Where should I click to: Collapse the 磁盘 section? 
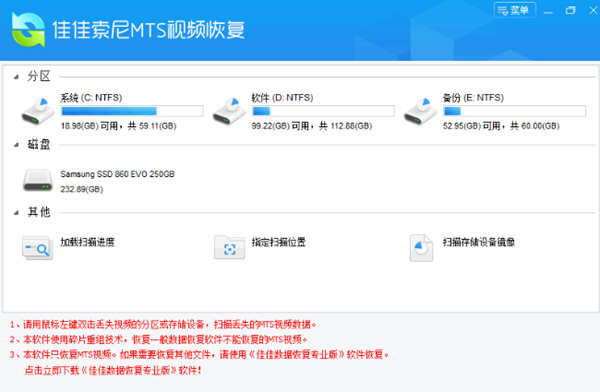16,145
